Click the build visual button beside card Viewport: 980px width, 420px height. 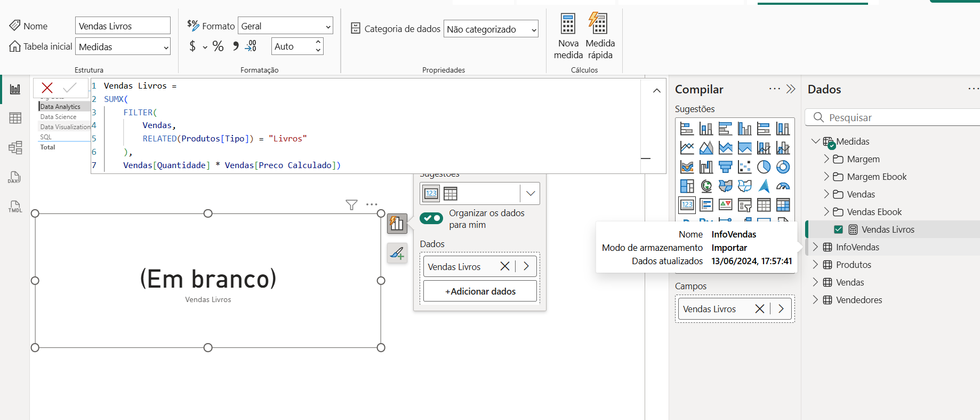click(397, 224)
